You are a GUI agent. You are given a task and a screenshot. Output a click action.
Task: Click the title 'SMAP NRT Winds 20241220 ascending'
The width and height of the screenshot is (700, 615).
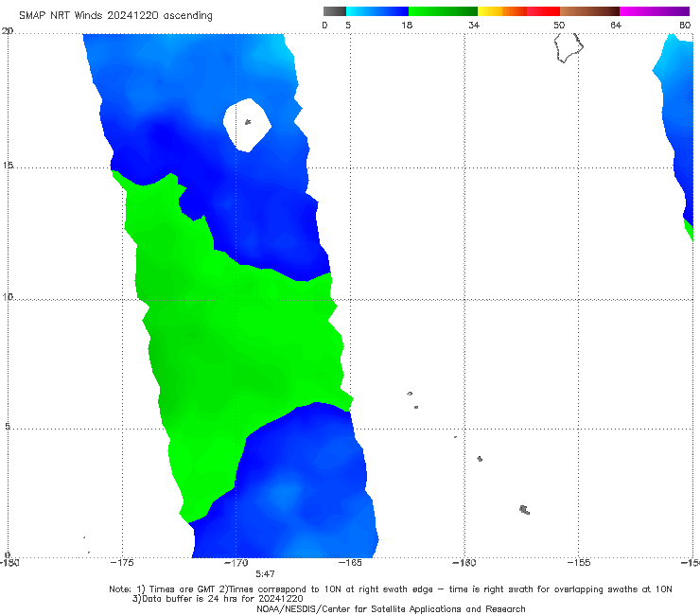click(115, 16)
